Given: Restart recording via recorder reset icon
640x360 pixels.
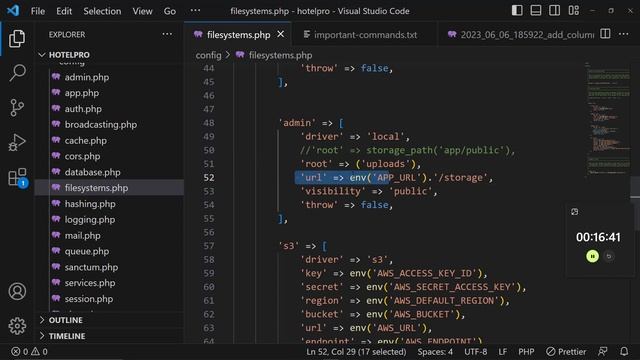Looking at the screenshot, I should click(609, 256).
